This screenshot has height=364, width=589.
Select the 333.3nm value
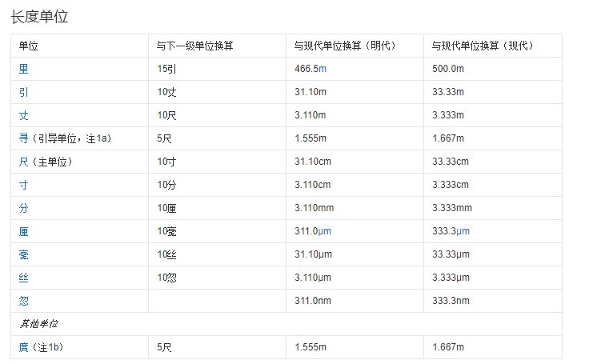(x=451, y=301)
